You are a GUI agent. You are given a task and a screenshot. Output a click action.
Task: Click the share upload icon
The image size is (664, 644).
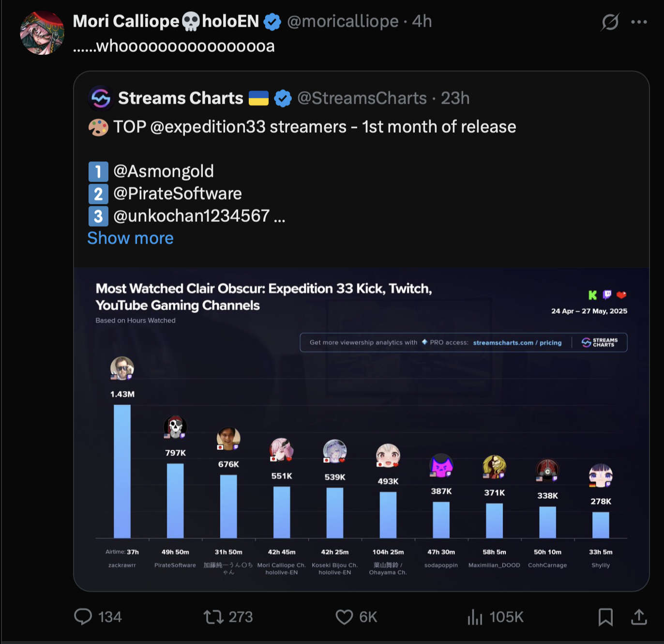tap(639, 617)
